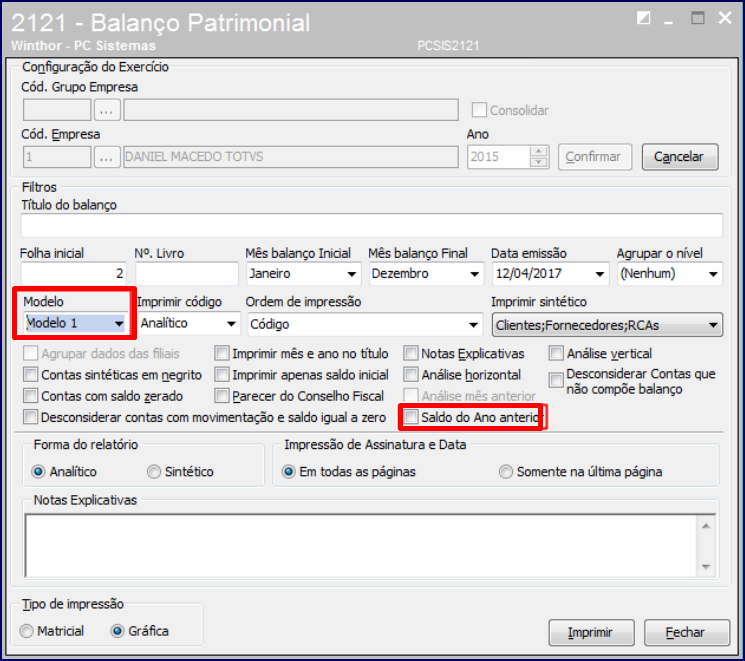This screenshot has width=745, height=661.
Task: Click the window restore-down icon in title bar
Action: (643, 18)
